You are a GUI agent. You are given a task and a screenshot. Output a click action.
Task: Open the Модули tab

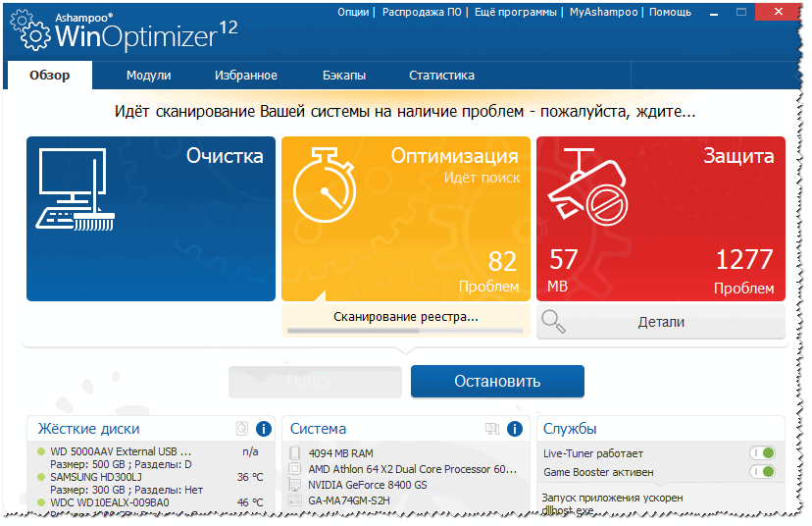click(x=149, y=76)
